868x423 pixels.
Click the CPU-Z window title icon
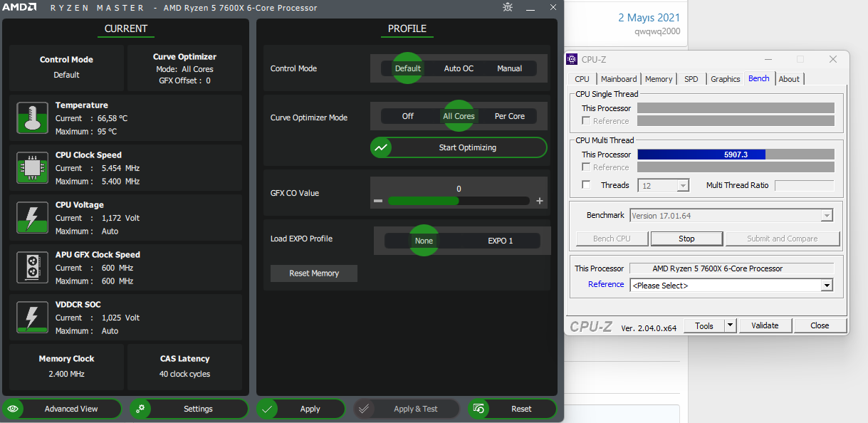572,59
